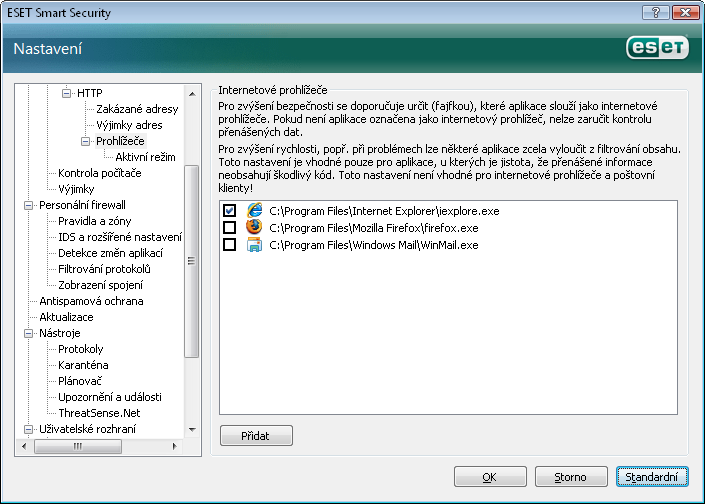Image resolution: width=705 pixels, height=504 pixels.
Task: Select Výjimky adres in the tree
Action: (x=129, y=125)
